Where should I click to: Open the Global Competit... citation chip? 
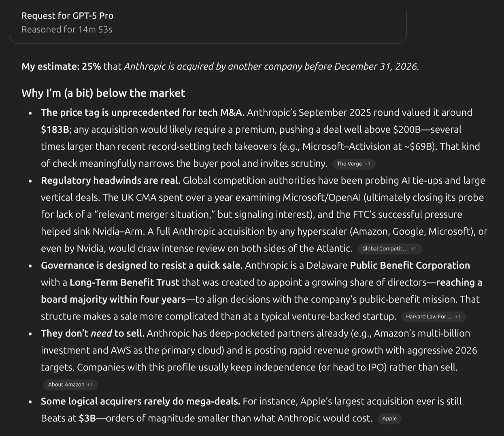click(385, 249)
